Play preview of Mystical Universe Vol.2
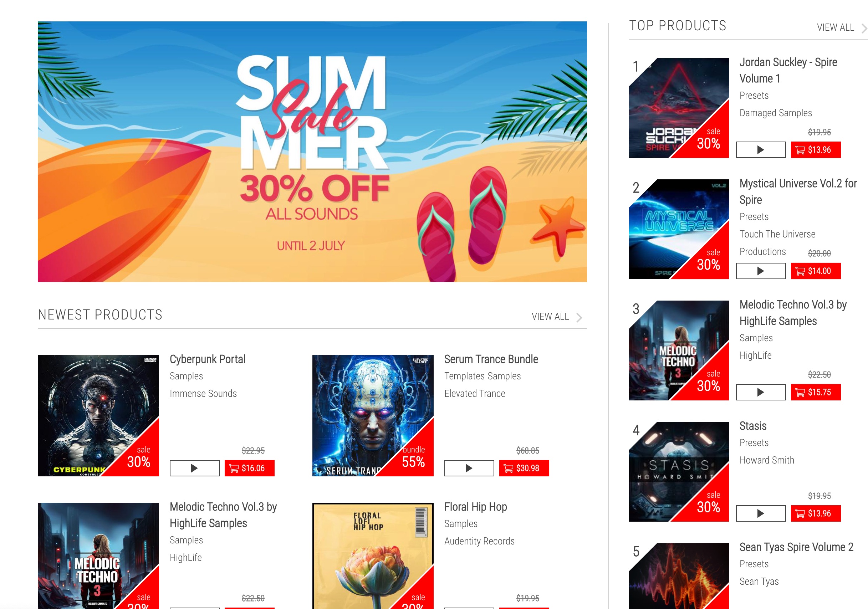Image resolution: width=868 pixels, height=609 pixels. [761, 271]
